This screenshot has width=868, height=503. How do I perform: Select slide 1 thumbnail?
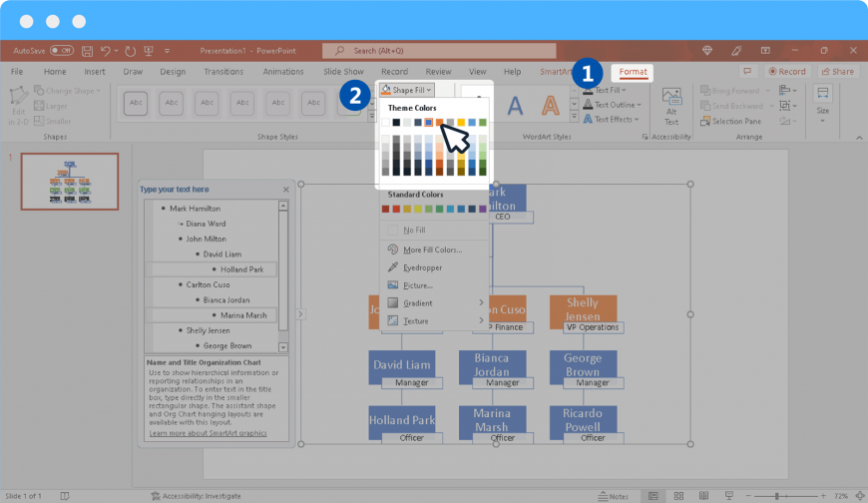tap(70, 182)
